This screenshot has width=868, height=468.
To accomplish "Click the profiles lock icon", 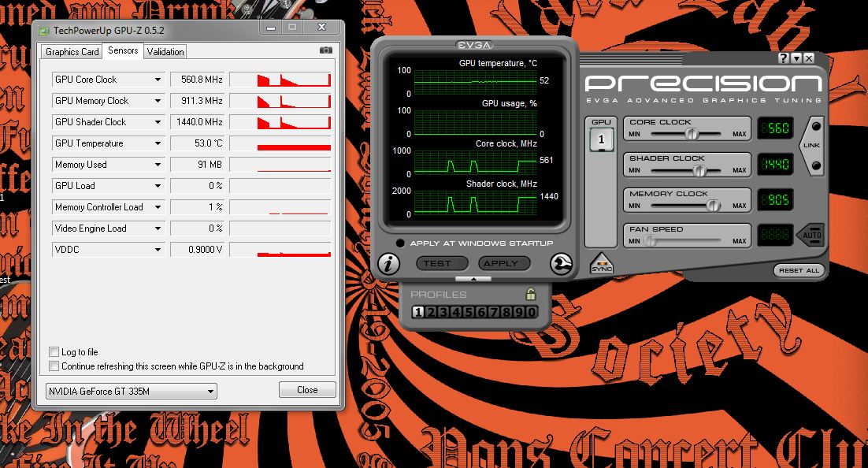I will point(530,294).
